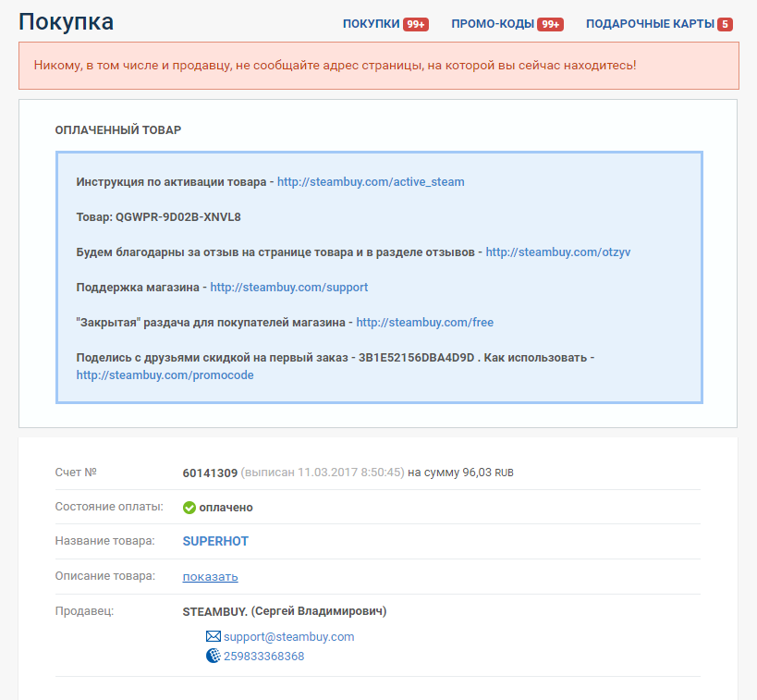Click the 99+ badge next to ПРОМО-КОДЫ
757x700 pixels.
550,24
